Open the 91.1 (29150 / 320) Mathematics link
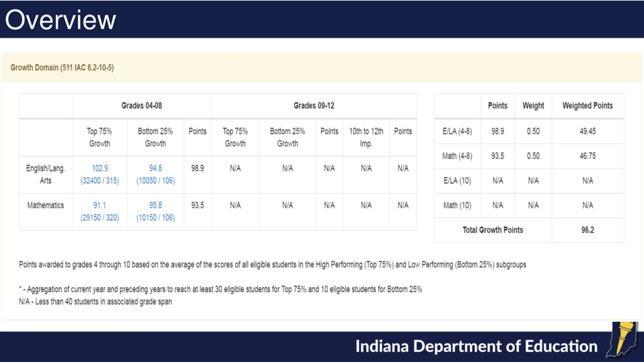Image resolution: width=644 pixels, height=362 pixels. (x=100, y=211)
